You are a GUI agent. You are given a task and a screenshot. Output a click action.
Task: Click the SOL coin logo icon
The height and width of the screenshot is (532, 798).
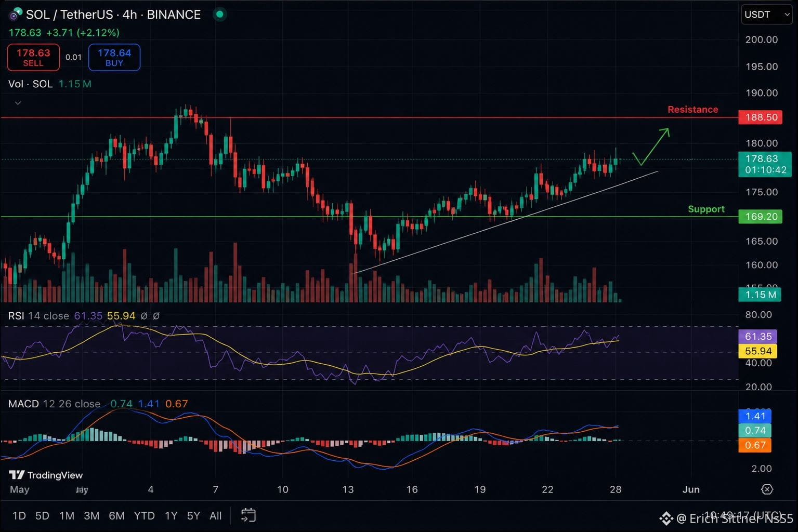pos(16,14)
